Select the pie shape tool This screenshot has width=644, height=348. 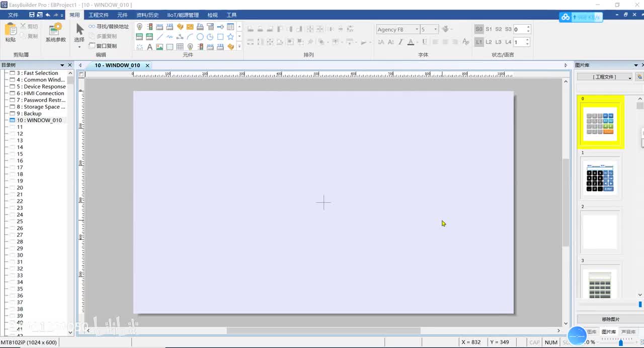coord(210,37)
